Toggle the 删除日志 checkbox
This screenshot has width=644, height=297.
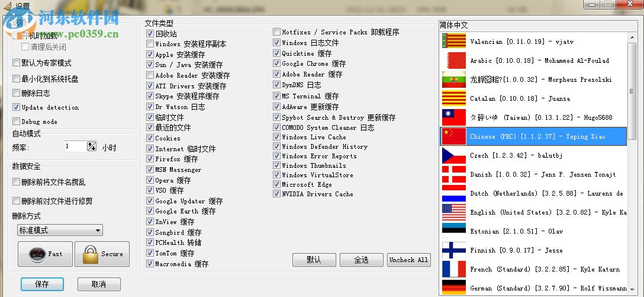[16, 94]
